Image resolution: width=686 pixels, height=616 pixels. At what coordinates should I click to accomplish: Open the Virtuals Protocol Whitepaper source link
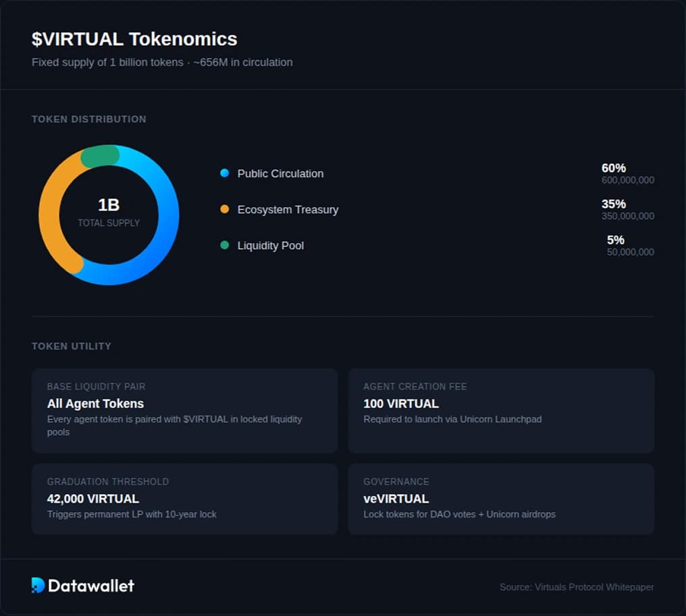click(x=576, y=587)
